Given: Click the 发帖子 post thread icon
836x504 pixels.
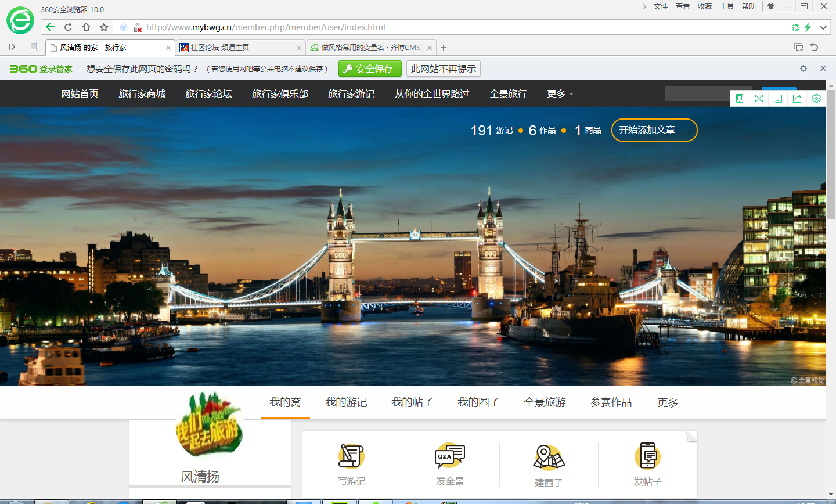Looking at the screenshot, I should (x=647, y=456).
